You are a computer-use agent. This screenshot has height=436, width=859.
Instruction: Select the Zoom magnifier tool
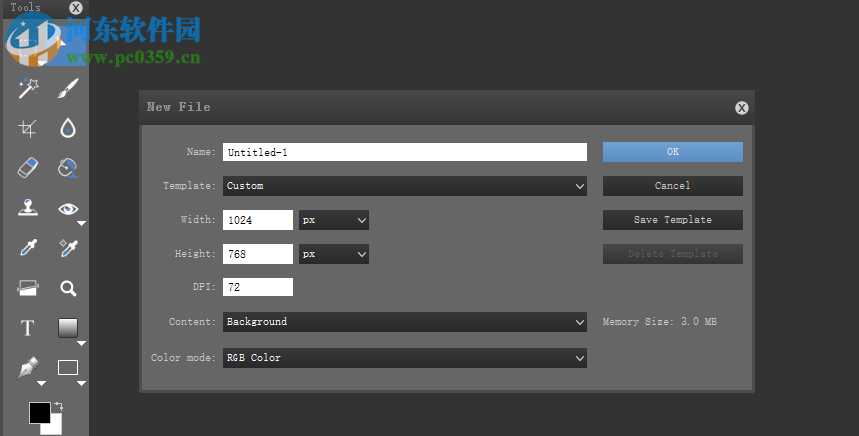(x=68, y=288)
